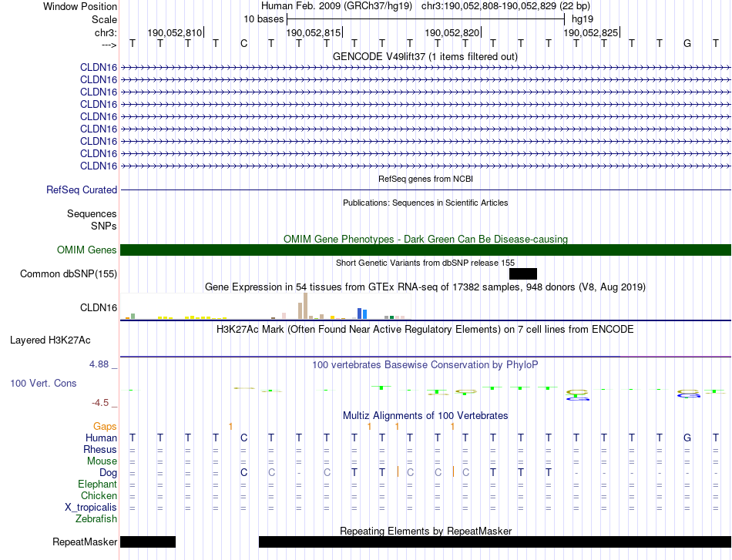This screenshot has width=732, height=560.
Task: Click the long right RepeatMasker black block
Action: (495, 542)
